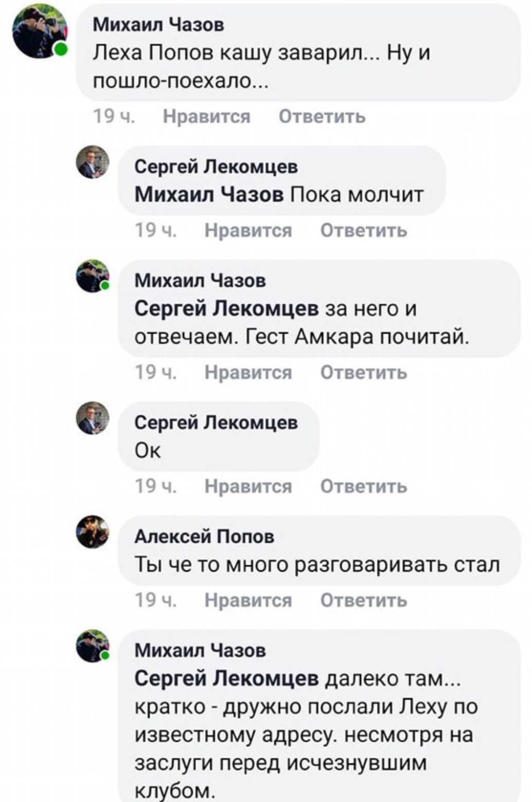
Task: Click Сергей Лекомцев's avatar on 'Пока молчит' reply
Action: coord(93,162)
